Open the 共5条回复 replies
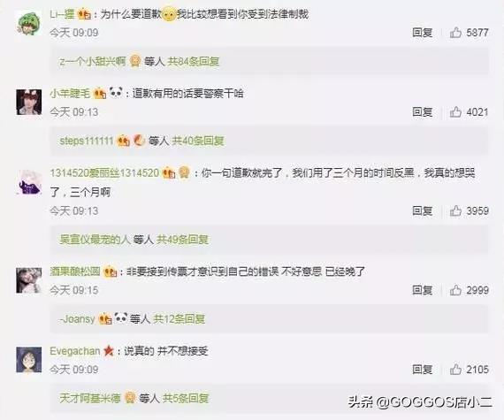This screenshot has width=504, height=420. pos(186,399)
